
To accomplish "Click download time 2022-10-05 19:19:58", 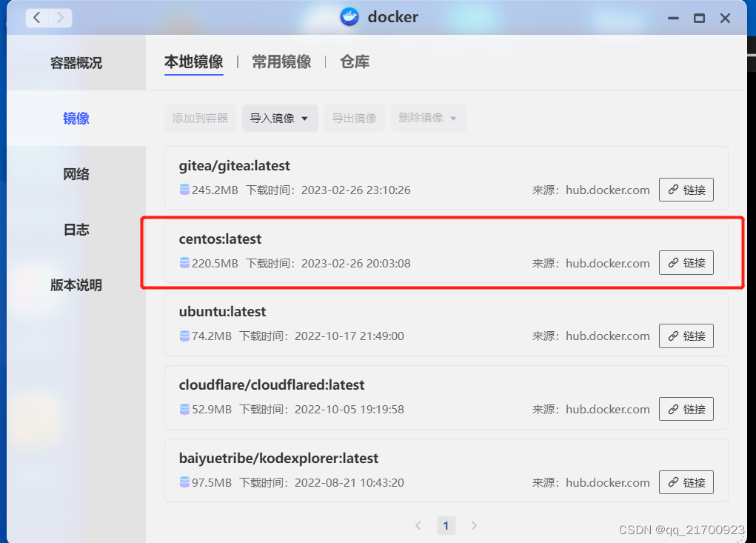I will click(x=349, y=410).
